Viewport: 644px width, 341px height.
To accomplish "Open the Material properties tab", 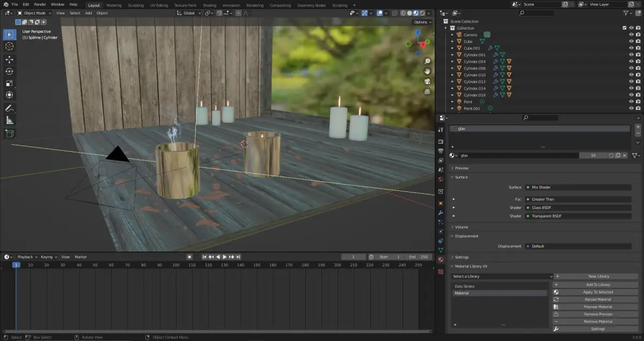I will pos(441,260).
